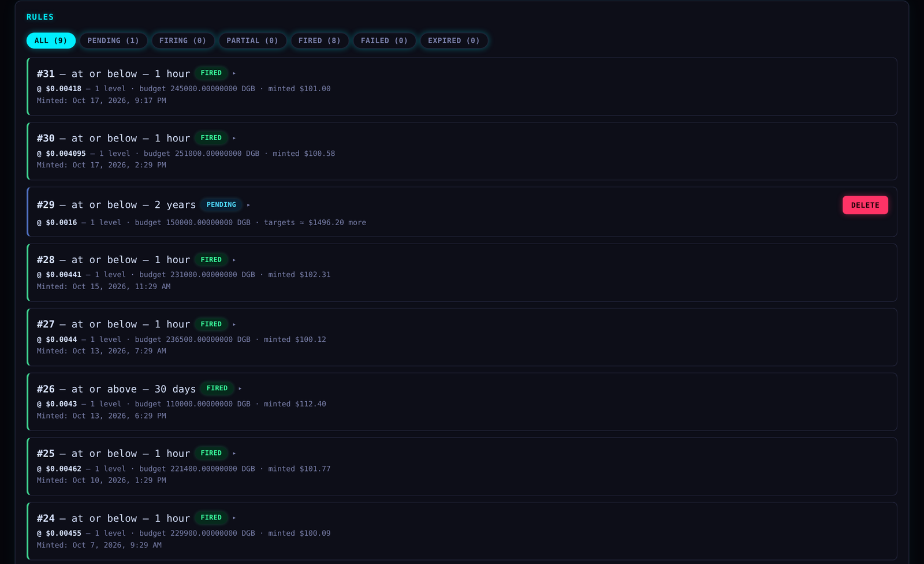Open the EXPIRED (0) filter tab
Image resolution: width=924 pixels, height=564 pixels.
pyautogui.click(x=454, y=40)
